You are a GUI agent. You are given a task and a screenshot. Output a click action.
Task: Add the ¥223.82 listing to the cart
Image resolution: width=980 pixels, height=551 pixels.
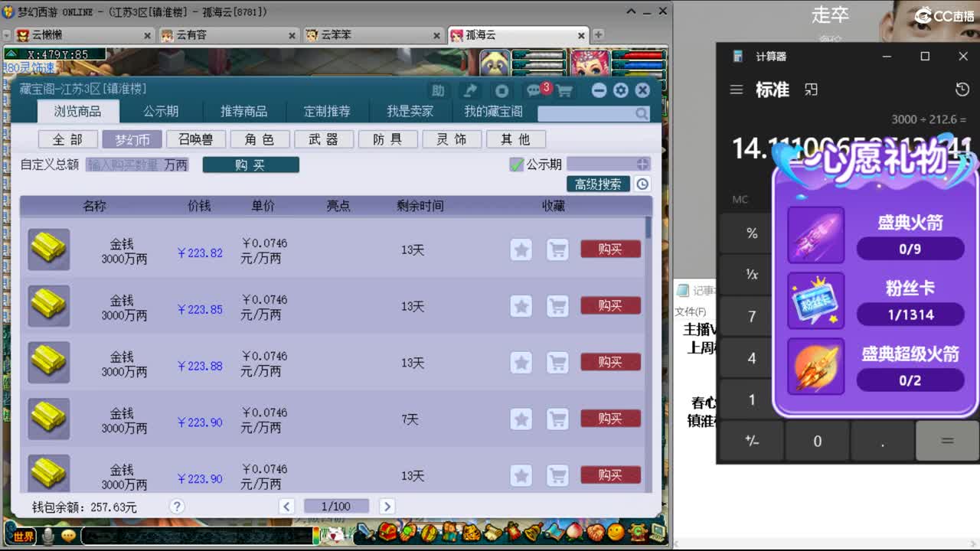(557, 249)
